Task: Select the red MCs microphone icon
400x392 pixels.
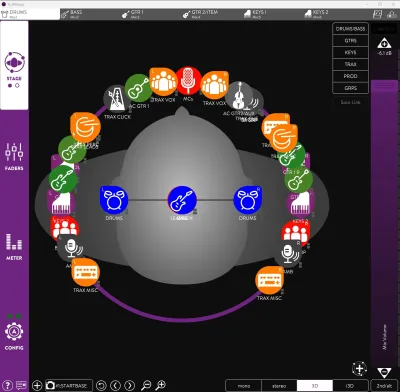Action: (188, 80)
